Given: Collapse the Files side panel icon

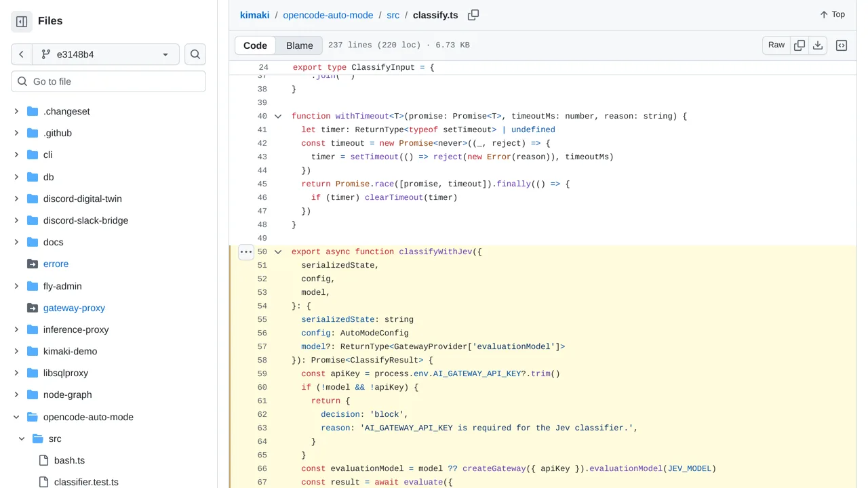Looking at the screenshot, I should [x=22, y=22].
